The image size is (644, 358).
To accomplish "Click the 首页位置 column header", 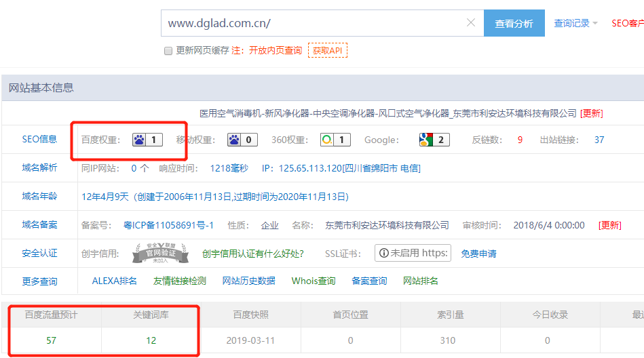I will (350, 315).
